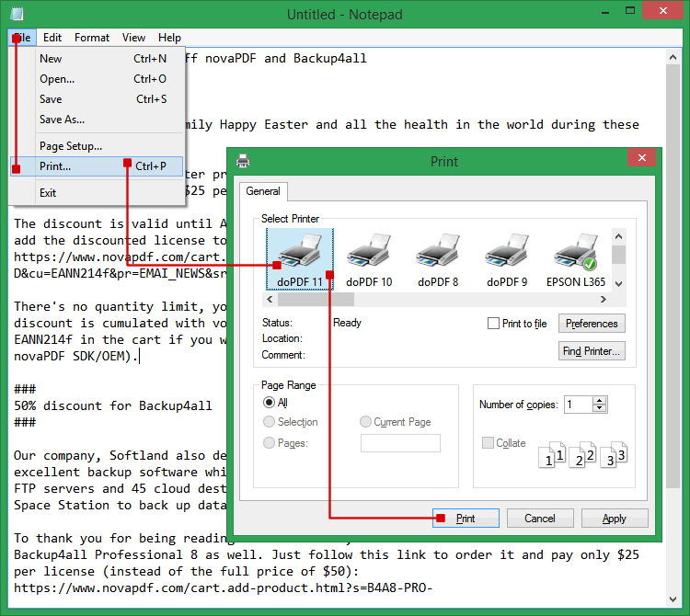Viewport: 690px width, 616px height.
Task: Click the Number of copies field
Action: point(579,405)
